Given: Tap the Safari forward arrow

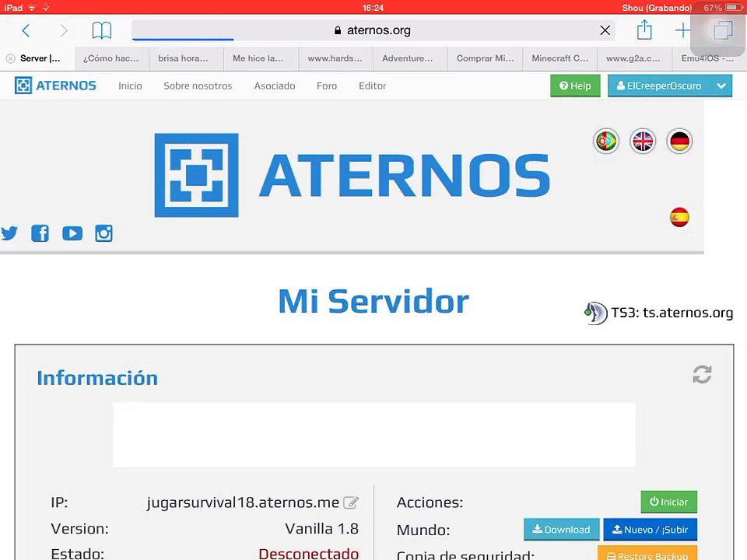Looking at the screenshot, I should coord(63,30).
